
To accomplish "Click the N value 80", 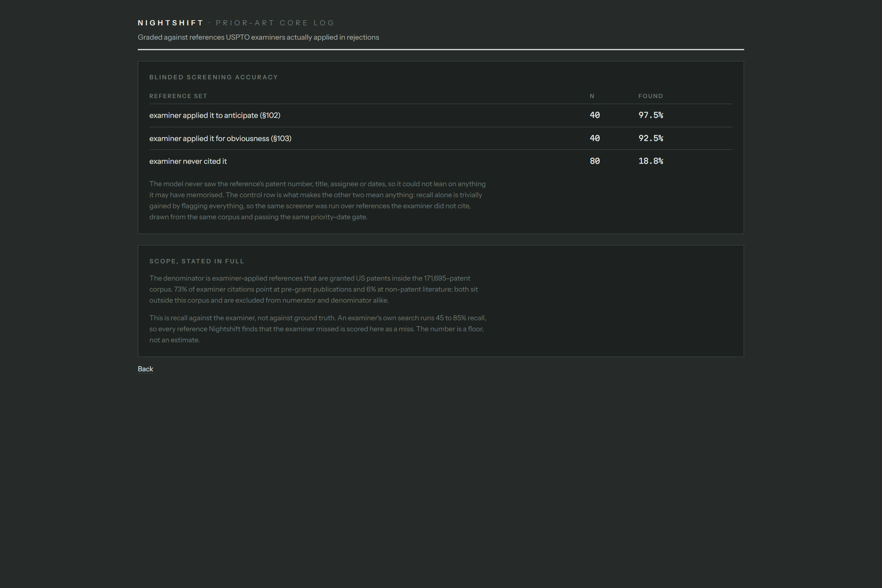I will pyautogui.click(x=595, y=161).
